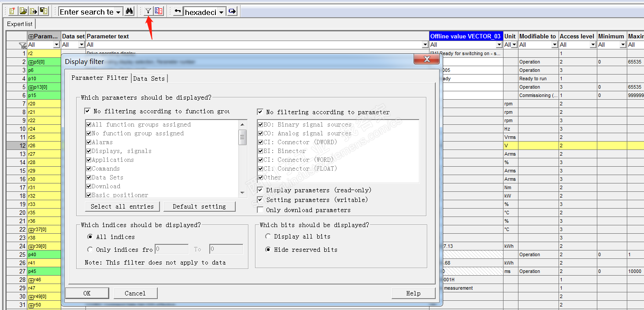This screenshot has width=644, height=310.
Task: Toggle Display parameters (read-only) checkbox
Action: click(x=260, y=190)
